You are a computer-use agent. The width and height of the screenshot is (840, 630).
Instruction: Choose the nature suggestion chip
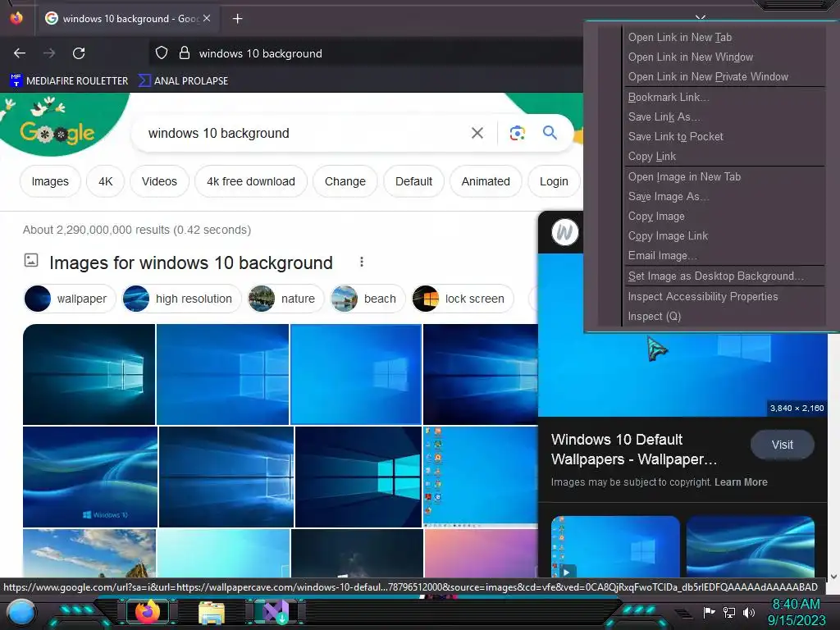point(285,299)
